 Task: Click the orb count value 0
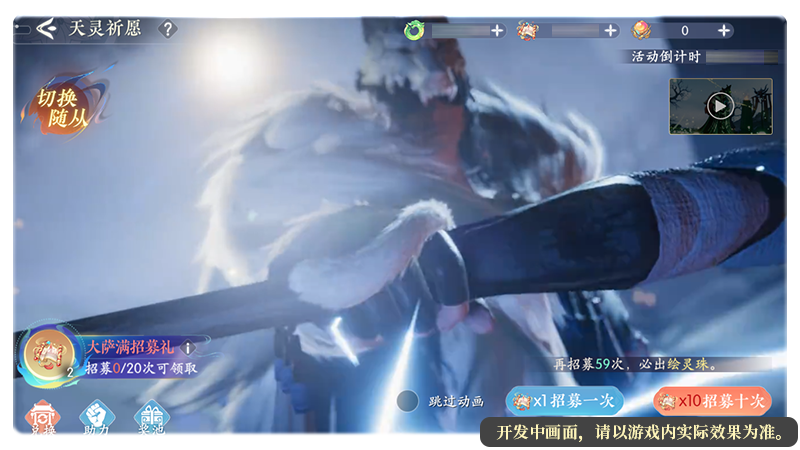(x=685, y=31)
